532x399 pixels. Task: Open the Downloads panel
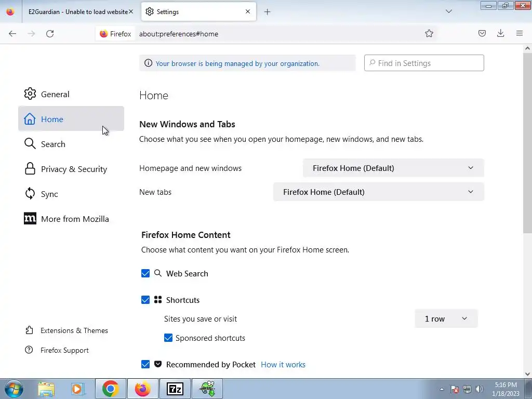point(500,33)
